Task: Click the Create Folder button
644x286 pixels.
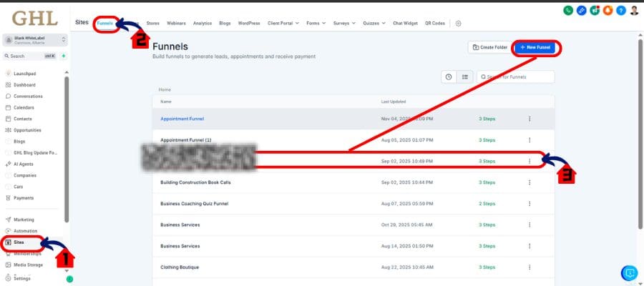Action: click(x=489, y=47)
